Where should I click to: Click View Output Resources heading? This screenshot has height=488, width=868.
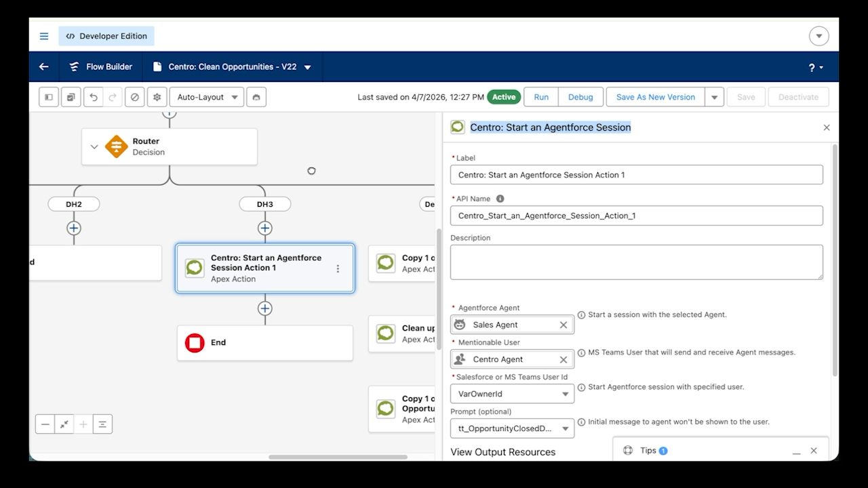[x=502, y=452]
